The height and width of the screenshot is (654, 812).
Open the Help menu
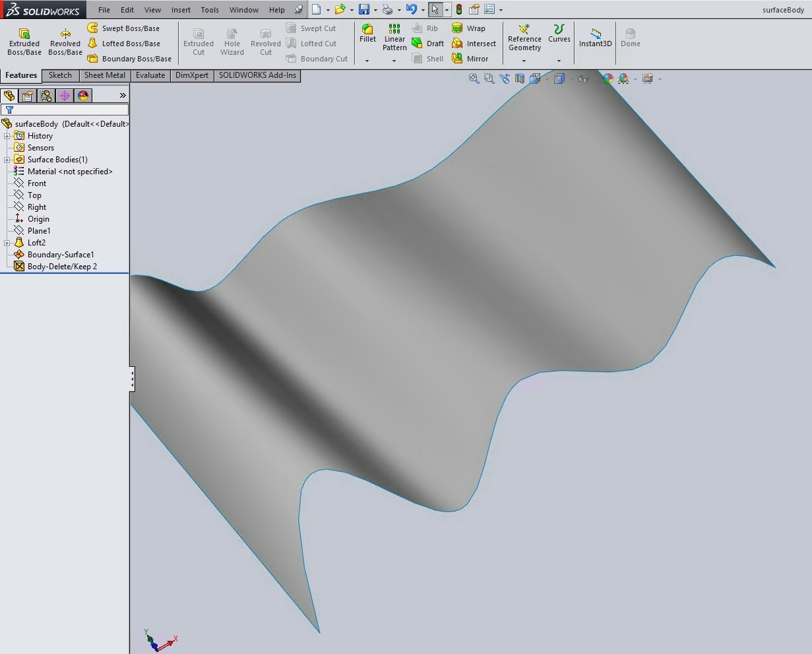277,10
